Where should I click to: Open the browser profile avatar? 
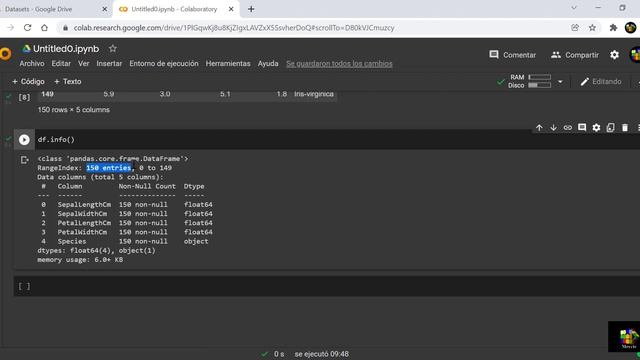(x=630, y=28)
